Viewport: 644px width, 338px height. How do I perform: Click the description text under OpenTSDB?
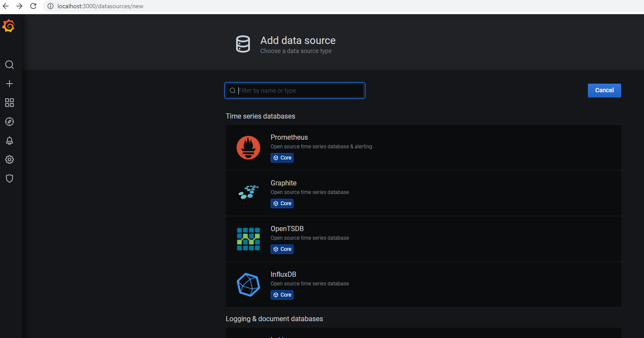[x=309, y=238]
